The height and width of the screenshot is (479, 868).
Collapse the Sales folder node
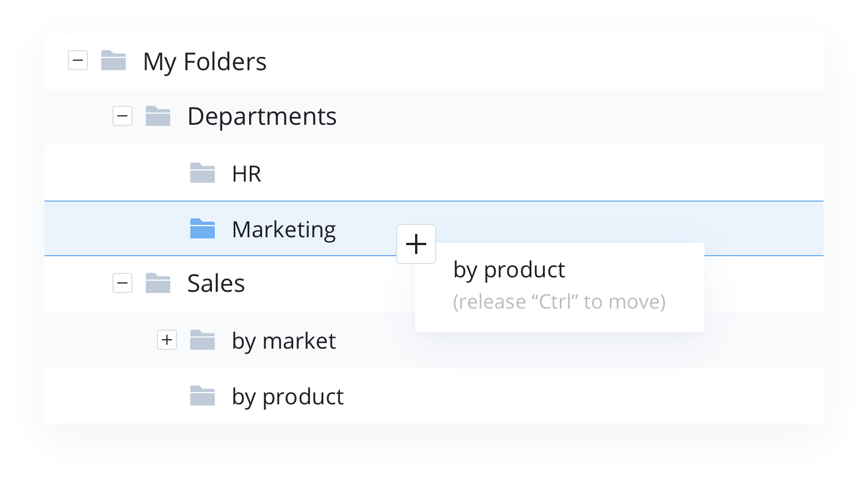click(122, 284)
